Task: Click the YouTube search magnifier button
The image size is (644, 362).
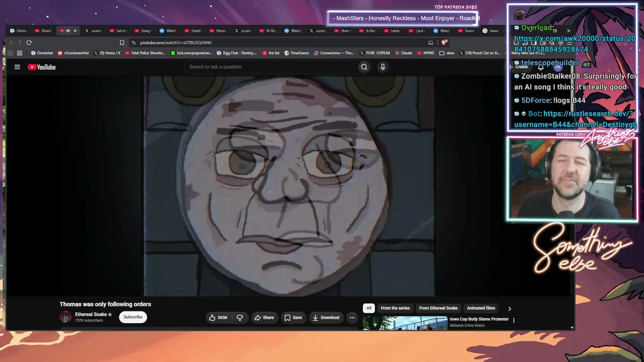Action: 364,67
